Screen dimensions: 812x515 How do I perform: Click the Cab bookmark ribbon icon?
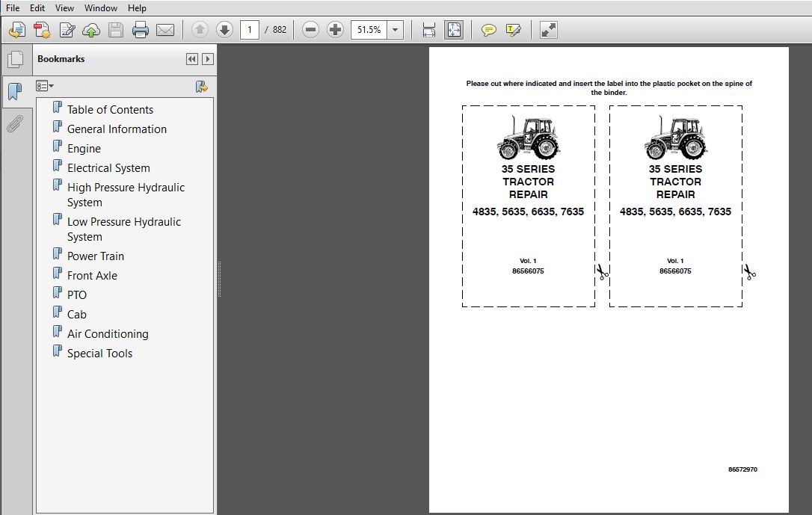[58, 312]
